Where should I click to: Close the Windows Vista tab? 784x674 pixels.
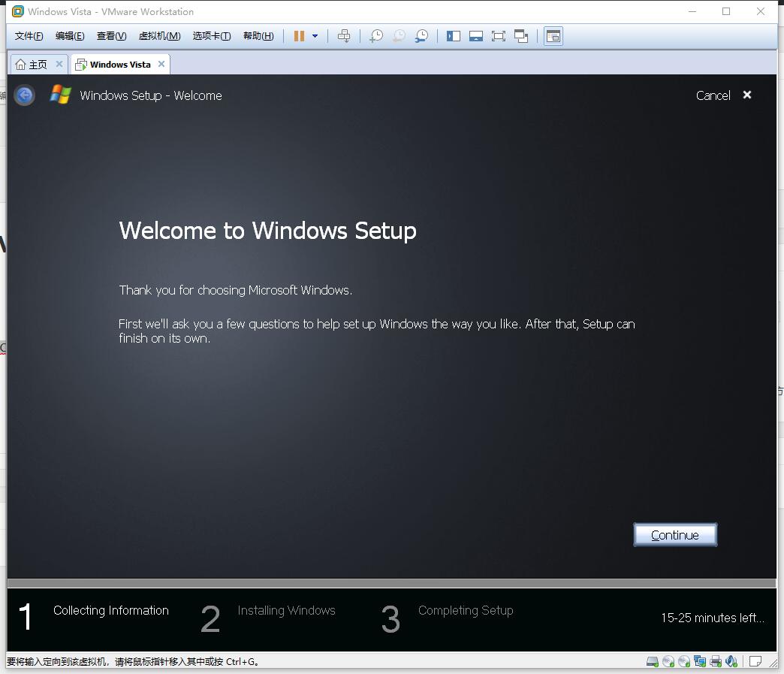click(x=161, y=64)
